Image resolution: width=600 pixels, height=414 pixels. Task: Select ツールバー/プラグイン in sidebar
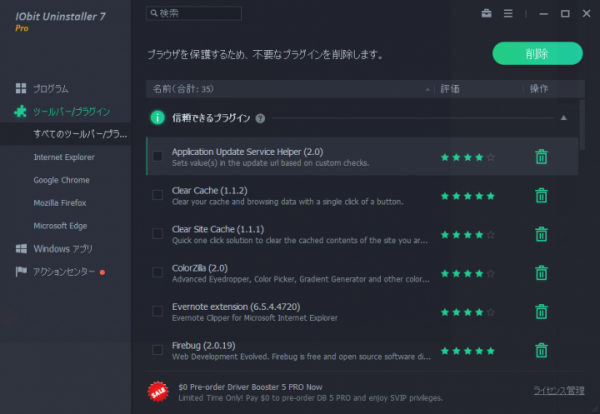(x=71, y=112)
